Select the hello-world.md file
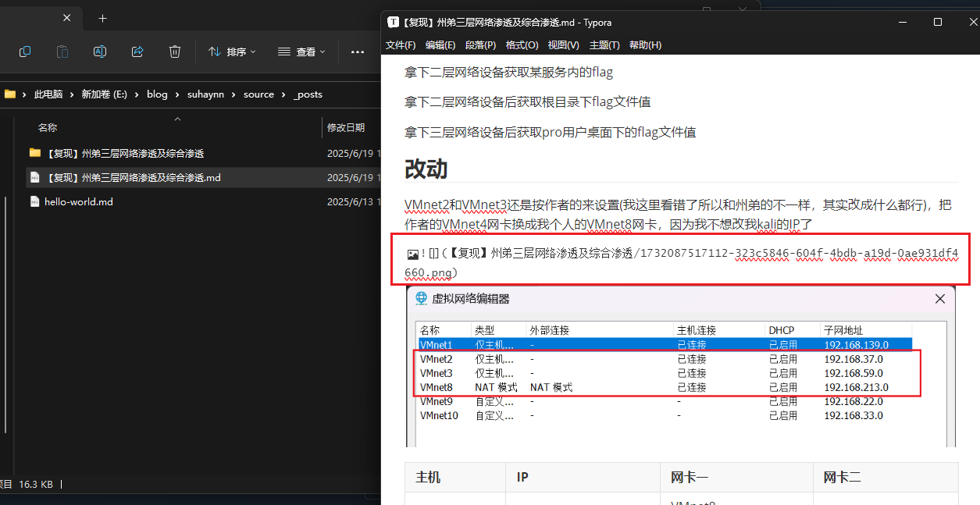 (x=78, y=201)
